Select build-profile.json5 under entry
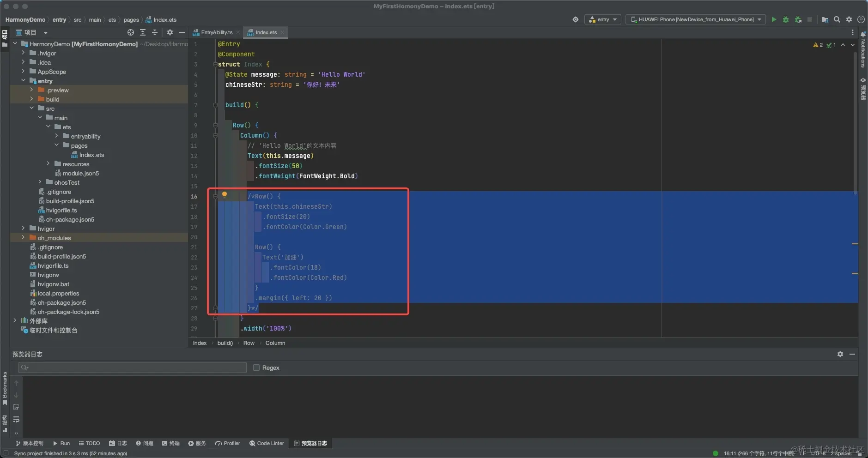Viewport: 868px width, 458px height. [70, 201]
